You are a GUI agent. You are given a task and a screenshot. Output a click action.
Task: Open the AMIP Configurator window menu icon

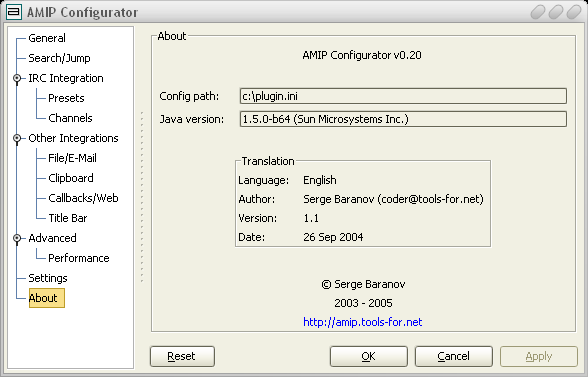[x=14, y=12]
